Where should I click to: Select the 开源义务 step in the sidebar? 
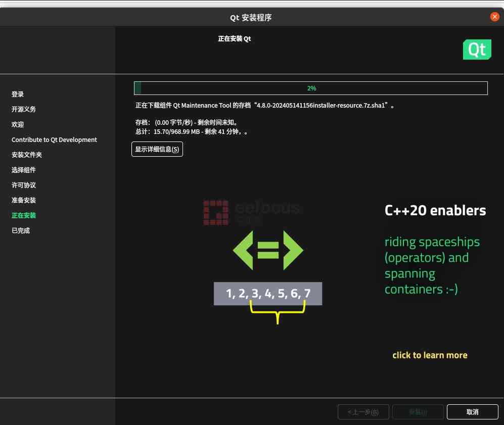(x=24, y=109)
